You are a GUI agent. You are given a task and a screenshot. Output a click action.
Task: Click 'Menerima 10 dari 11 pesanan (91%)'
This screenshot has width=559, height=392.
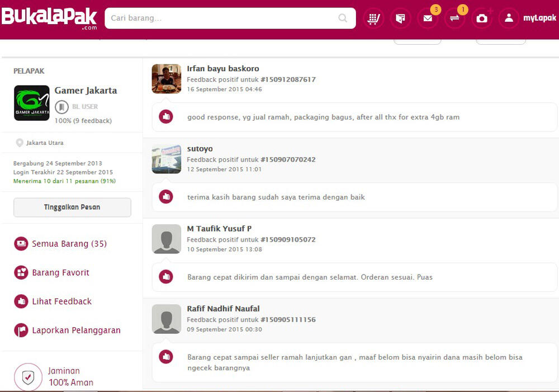64,181
